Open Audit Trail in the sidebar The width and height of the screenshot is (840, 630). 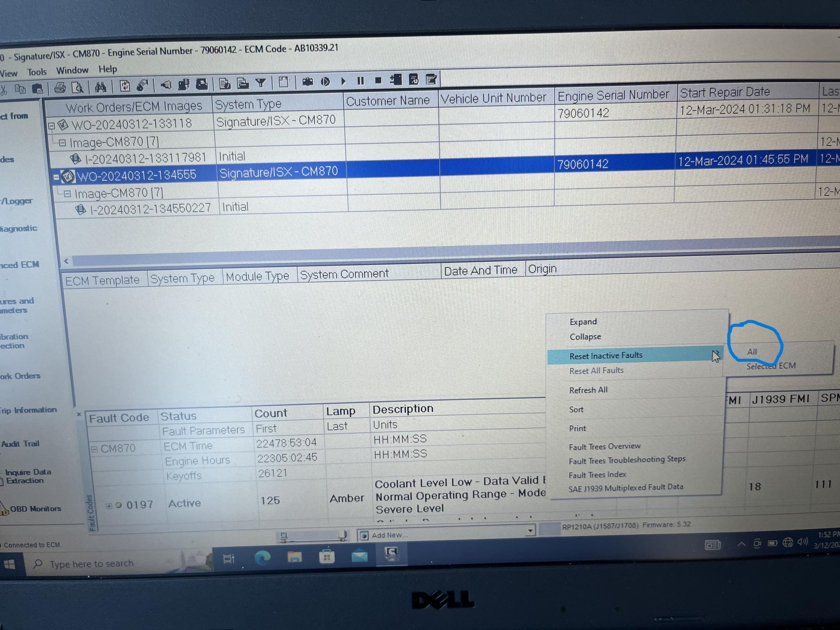tap(20, 444)
